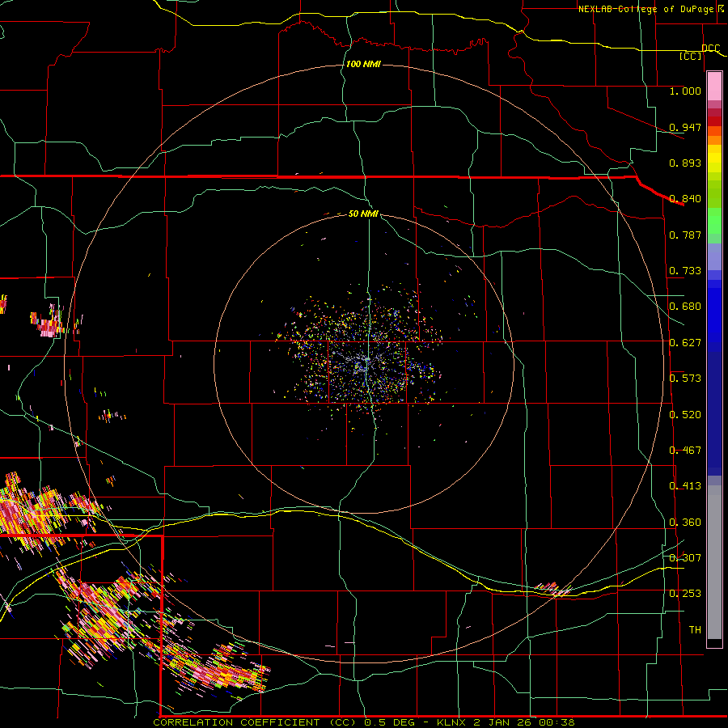
Task: Click the 0.307 scale value
Action: tap(685, 557)
